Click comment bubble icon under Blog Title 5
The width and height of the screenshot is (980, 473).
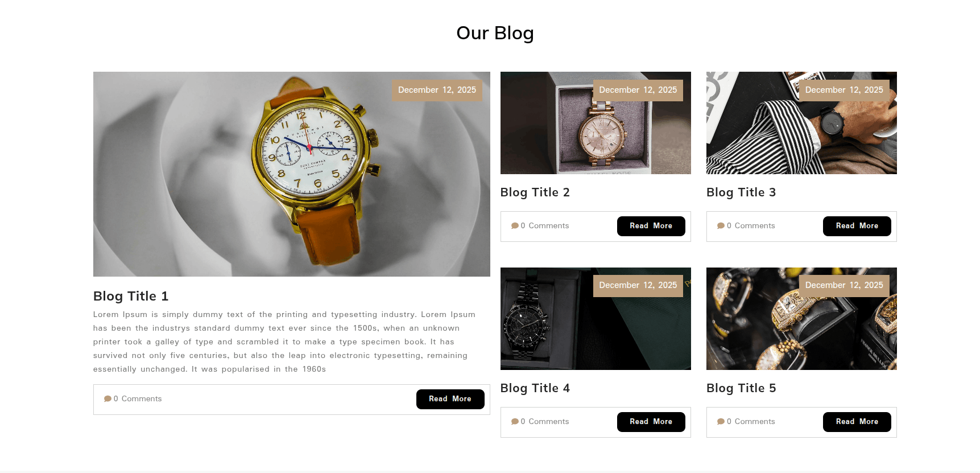(x=721, y=422)
